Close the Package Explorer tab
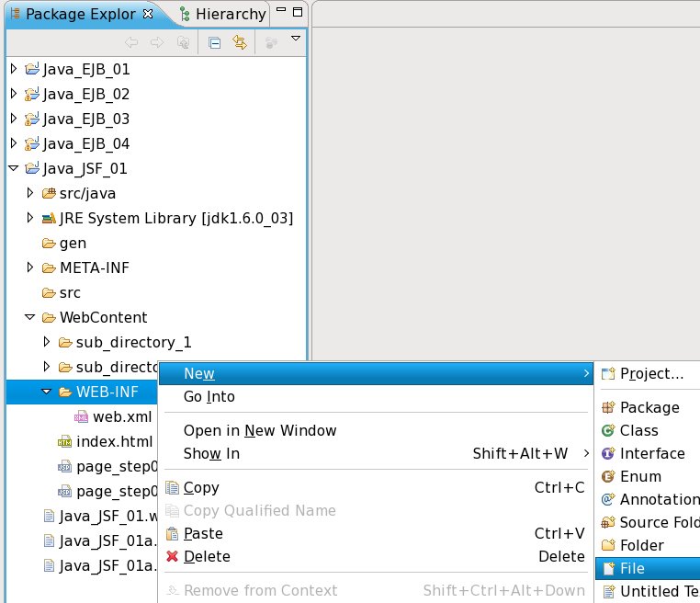This screenshot has height=603, width=700. tap(149, 14)
